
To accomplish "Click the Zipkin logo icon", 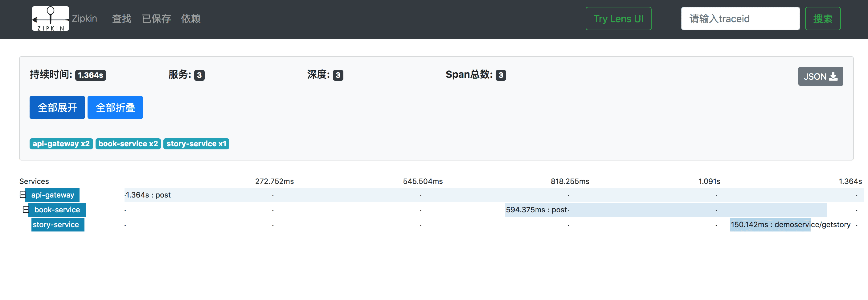I will click(50, 19).
